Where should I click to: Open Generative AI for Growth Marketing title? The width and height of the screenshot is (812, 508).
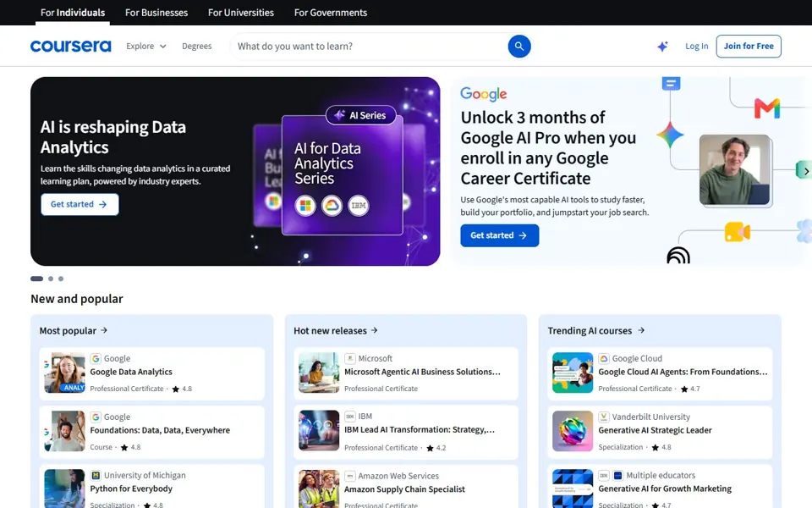(x=665, y=489)
